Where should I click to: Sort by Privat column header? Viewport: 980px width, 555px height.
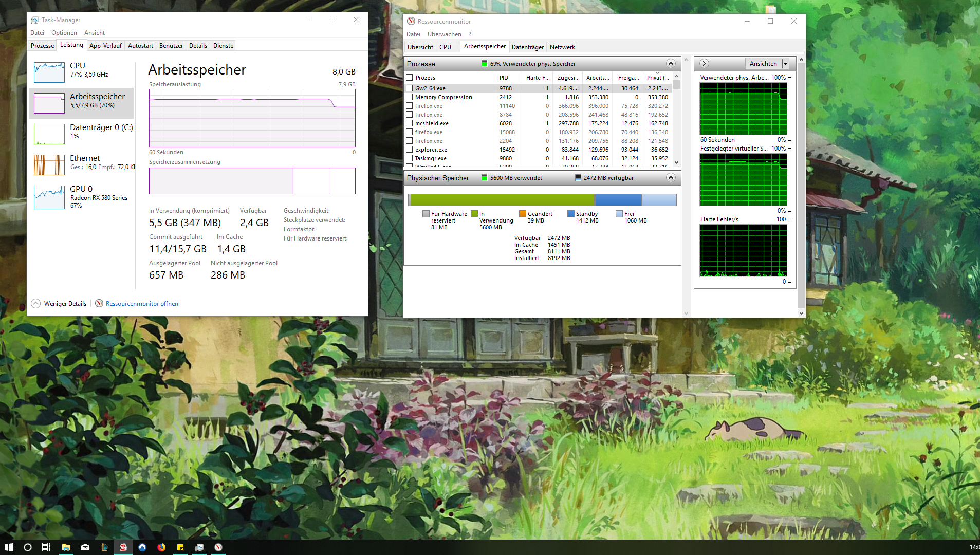[658, 78]
